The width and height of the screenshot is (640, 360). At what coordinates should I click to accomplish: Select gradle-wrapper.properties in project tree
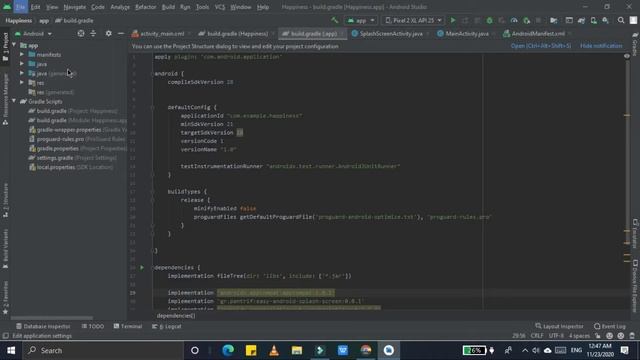click(x=69, y=129)
